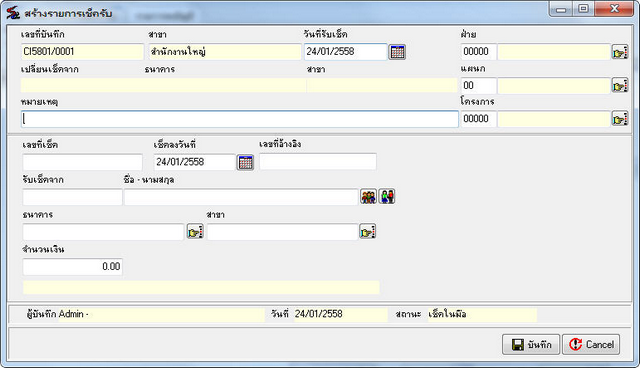Browse project (โครงการ) lookup icon

click(620, 119)
